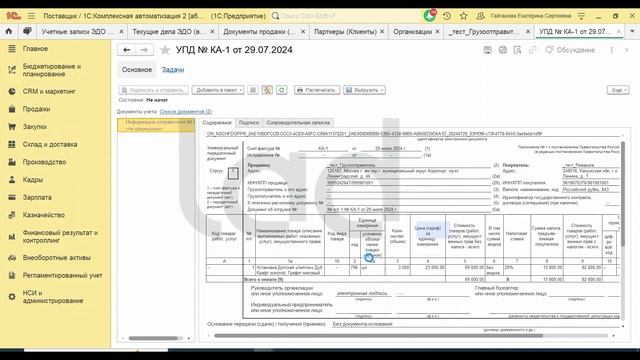Image resolution: width=640 pixels, height=360 pixels.
Task: Open Добавить в пакет dropdown
Action: (218, 90)
